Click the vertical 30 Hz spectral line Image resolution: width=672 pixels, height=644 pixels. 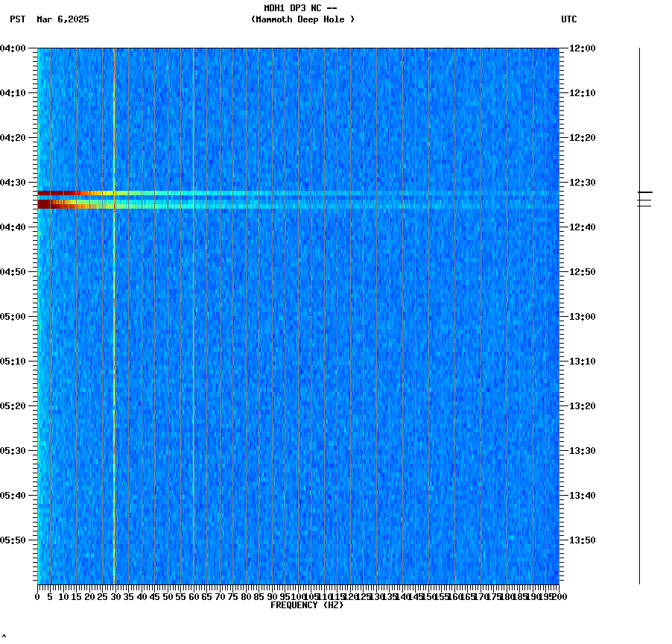[x=113, y=335]
